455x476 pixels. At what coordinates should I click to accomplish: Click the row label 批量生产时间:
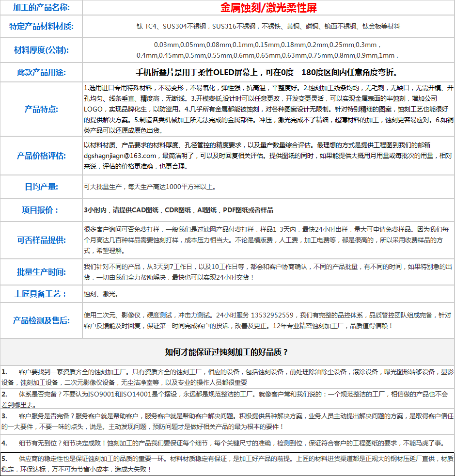(41, 272)
